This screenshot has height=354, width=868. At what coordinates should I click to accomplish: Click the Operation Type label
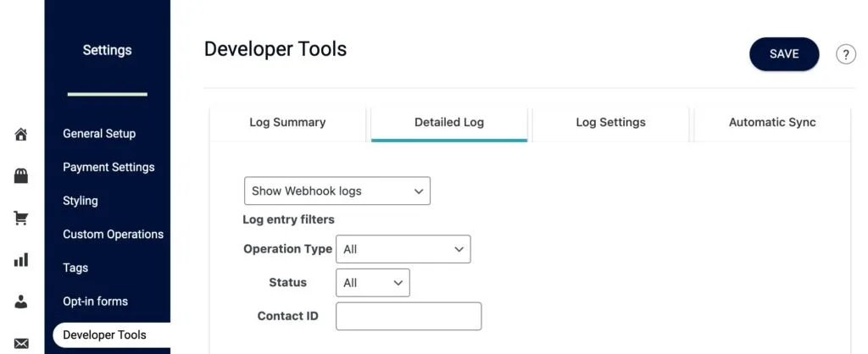coord(288,249)
